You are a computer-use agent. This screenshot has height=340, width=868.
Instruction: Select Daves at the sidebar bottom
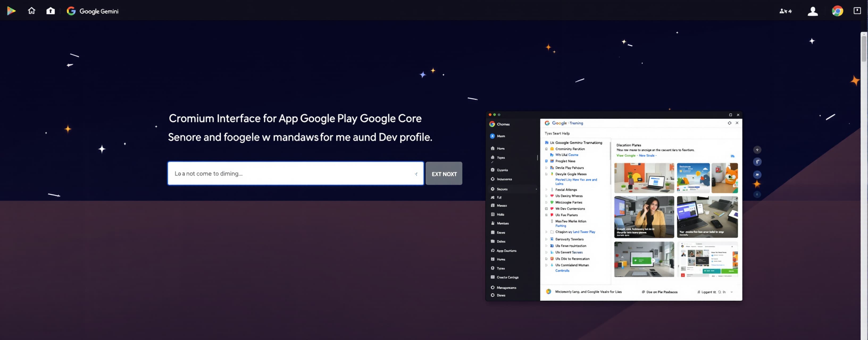(498, 295)
